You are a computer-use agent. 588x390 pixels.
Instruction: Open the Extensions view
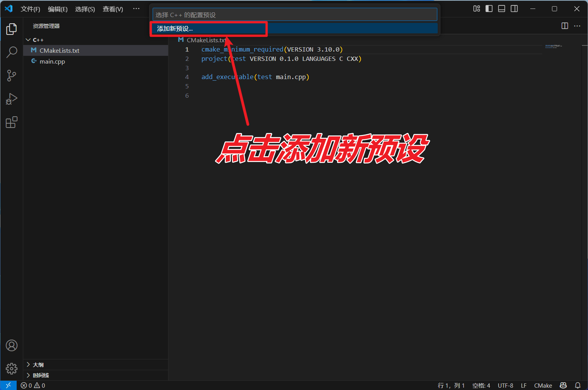click(12, 123)
